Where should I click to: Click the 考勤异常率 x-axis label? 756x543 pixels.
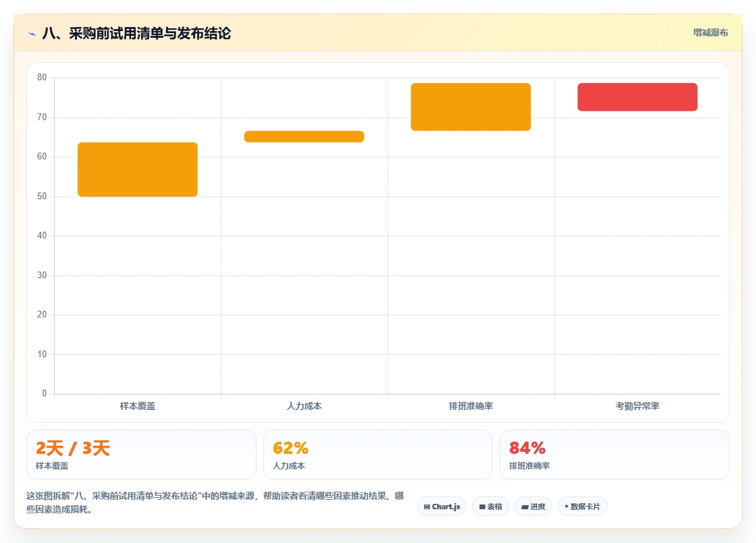[x=637, y=406]
